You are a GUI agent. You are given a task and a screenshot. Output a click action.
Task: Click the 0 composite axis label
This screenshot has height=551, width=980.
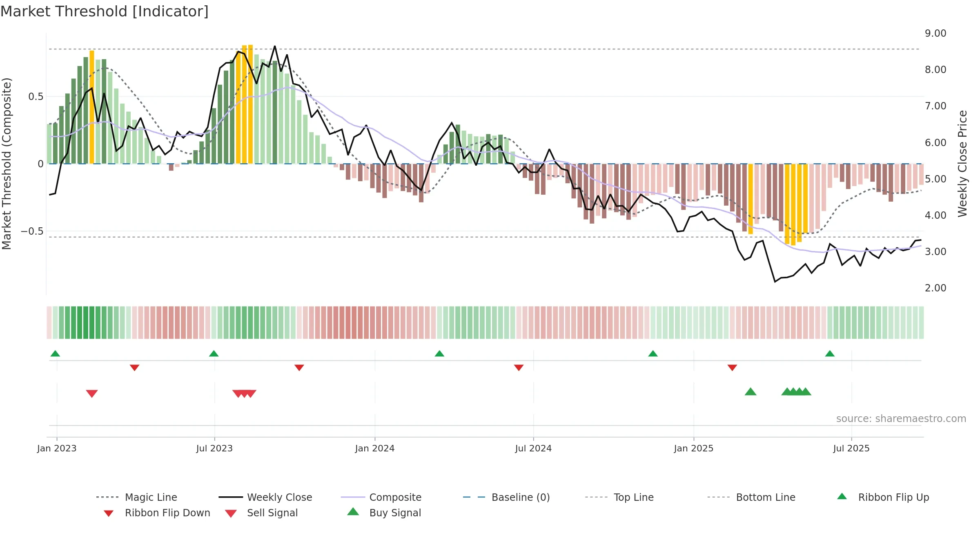click(x=40, y=164)
